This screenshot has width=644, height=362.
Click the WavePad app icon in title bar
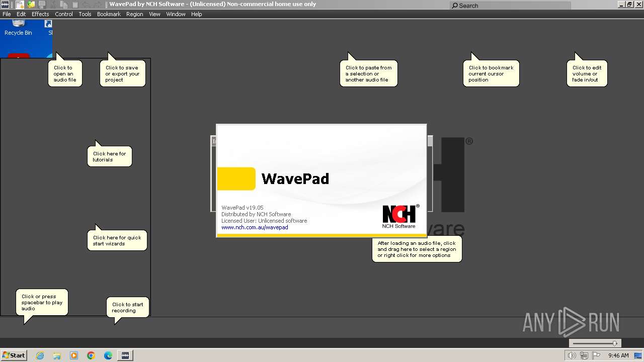point(5,5)
